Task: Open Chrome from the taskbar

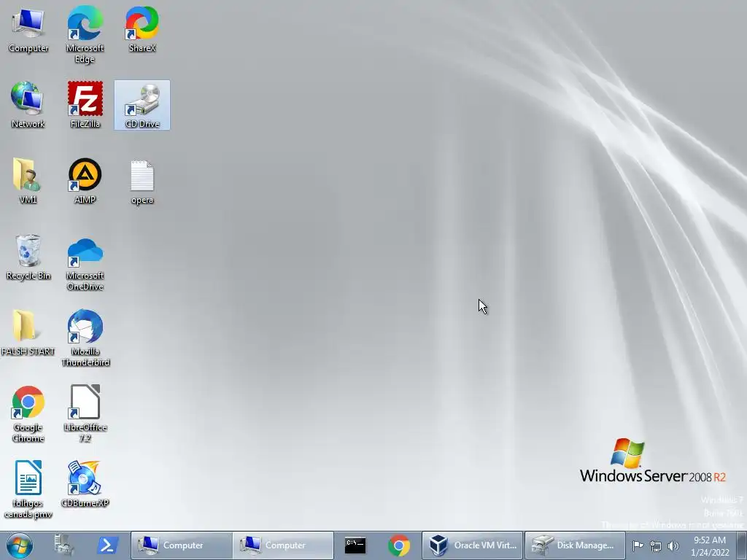Action: (399, 545)
